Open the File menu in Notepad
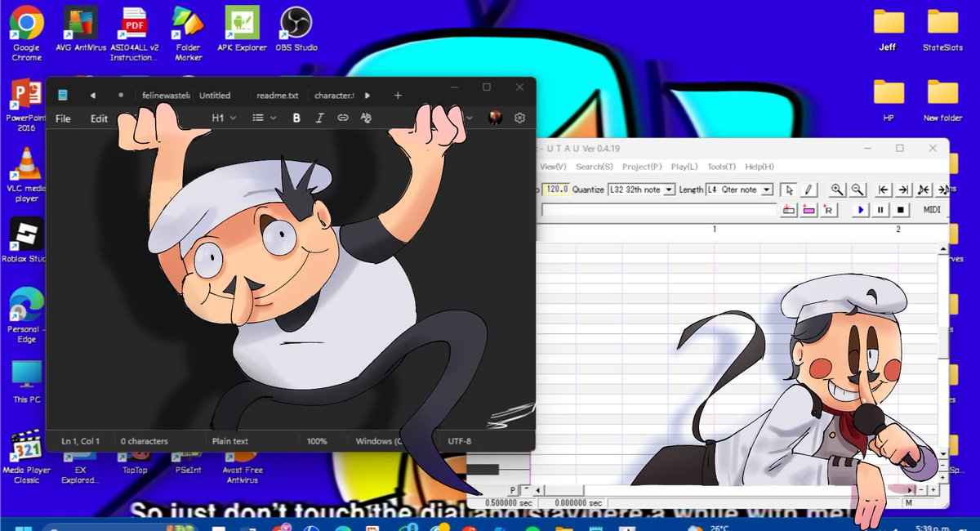The height and width of the screenshot is (531, 980). coord(63,118)
